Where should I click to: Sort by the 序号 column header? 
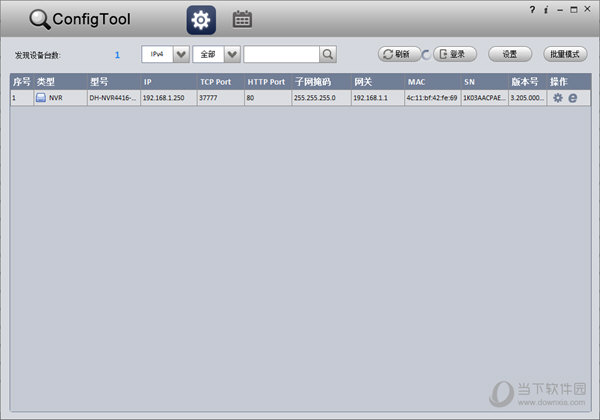pyautogui.click(x=22, y=82)
